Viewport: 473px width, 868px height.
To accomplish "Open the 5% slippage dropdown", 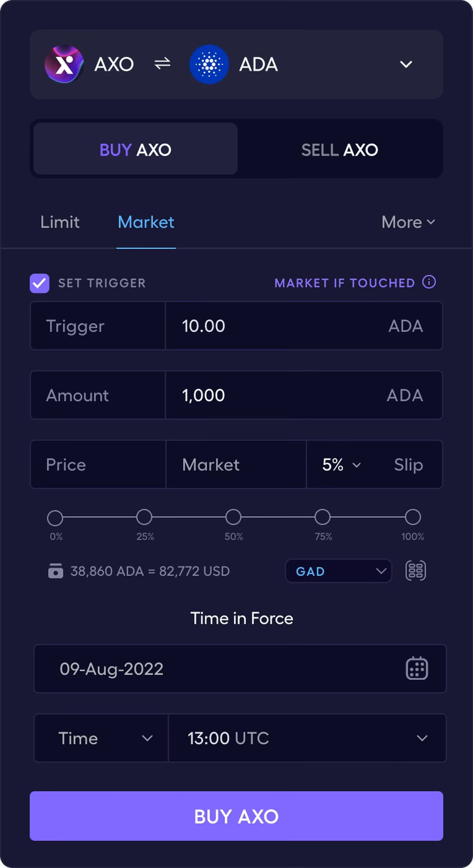I will [x=341, y=465].
